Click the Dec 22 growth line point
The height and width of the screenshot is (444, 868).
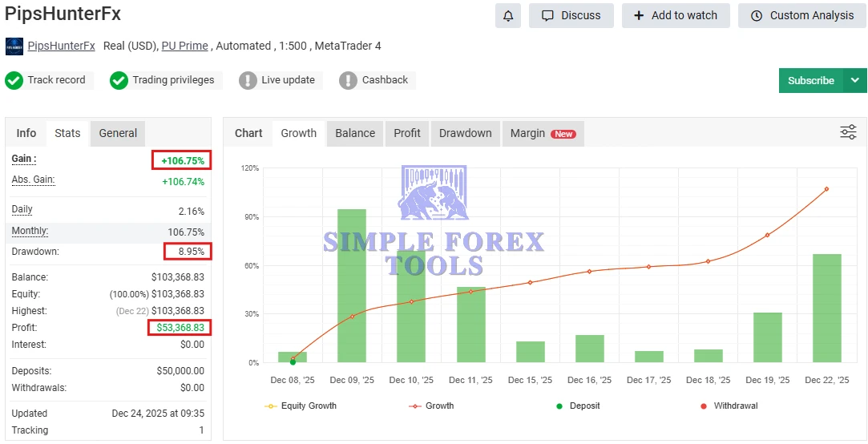click(x=826, y=189)
